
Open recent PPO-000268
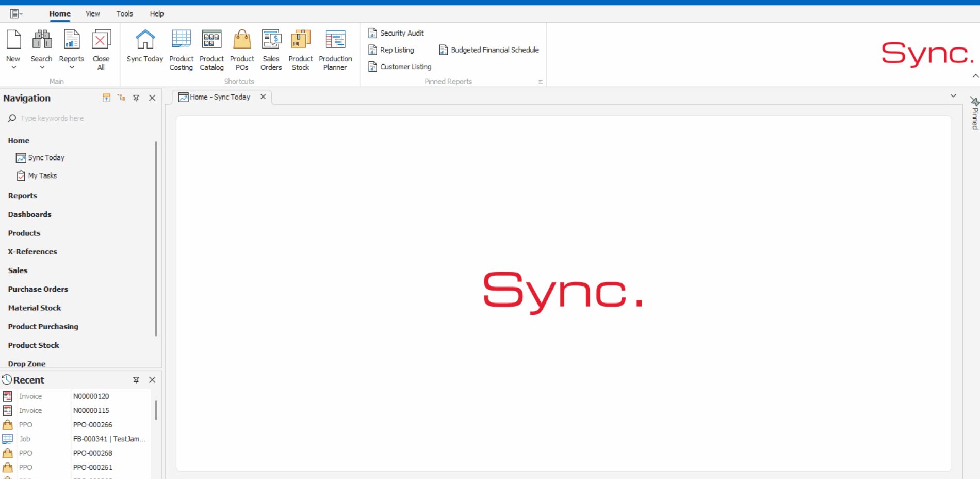tap(76, 453)
